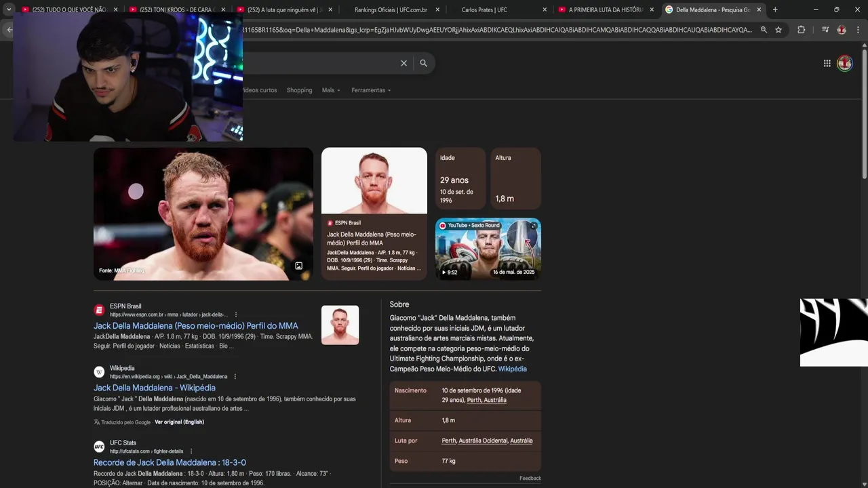Click the Perth, Austrália birthplace link
This screenshot has height=488, width=868.
(486, 400)
